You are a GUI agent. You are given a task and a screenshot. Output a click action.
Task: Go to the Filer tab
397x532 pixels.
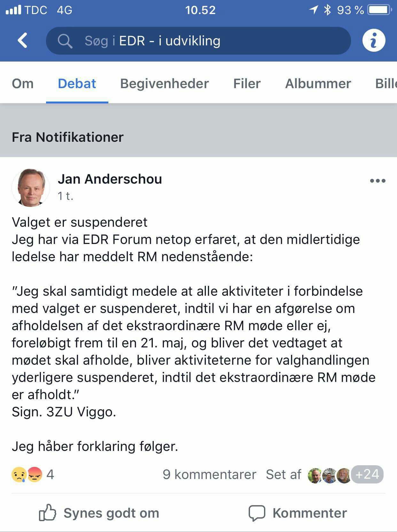(x=247, y=84)
